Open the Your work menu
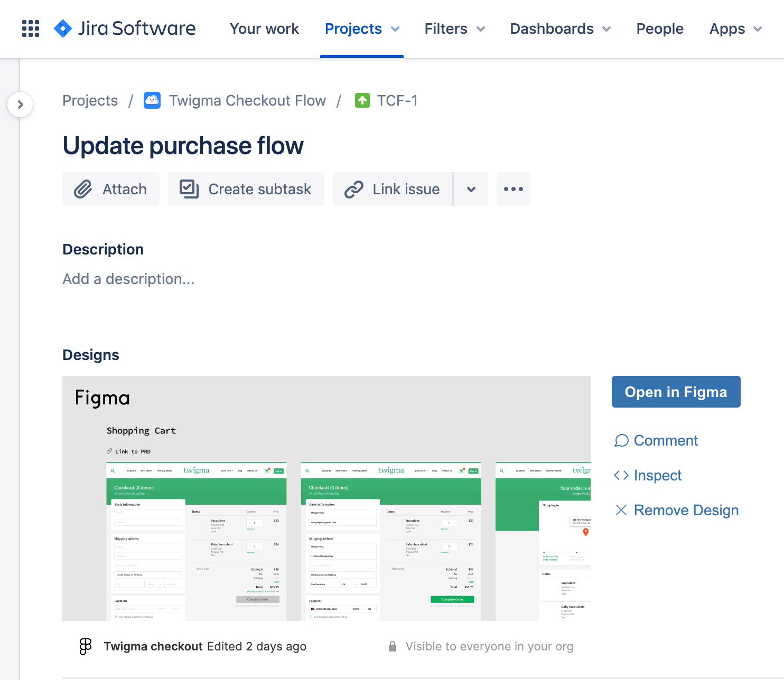This screenshot has width=784, height=680. coord(264,29)
